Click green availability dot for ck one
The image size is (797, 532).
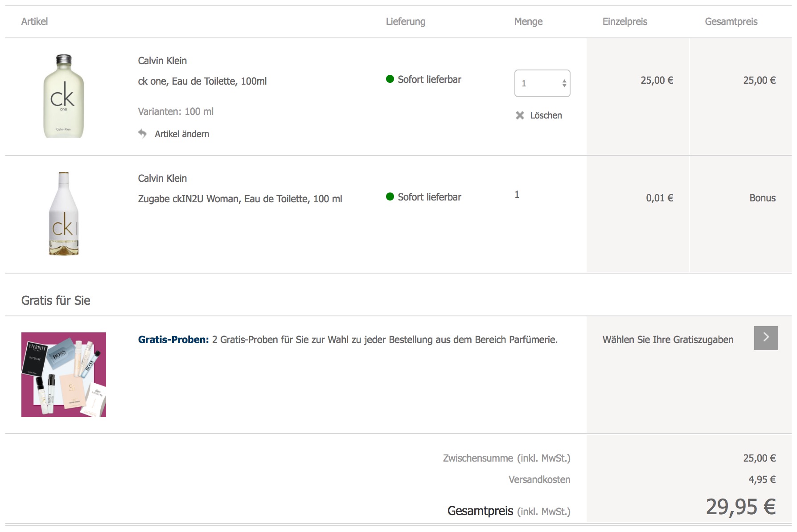(390, 79)
